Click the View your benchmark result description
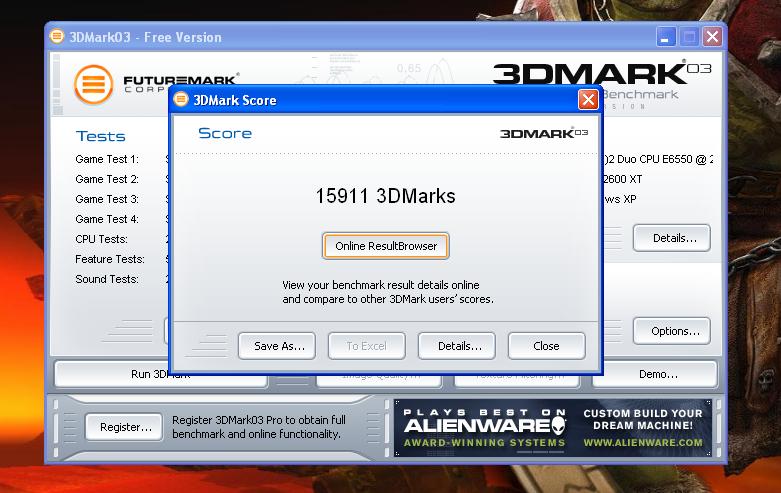781x493 pixels. tap(388, 292)
